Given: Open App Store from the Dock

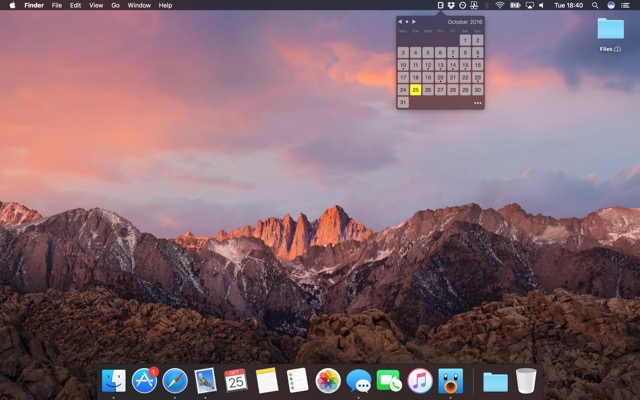Looking at the screenshot, I should pyautogui.click(x=144, y=381).
